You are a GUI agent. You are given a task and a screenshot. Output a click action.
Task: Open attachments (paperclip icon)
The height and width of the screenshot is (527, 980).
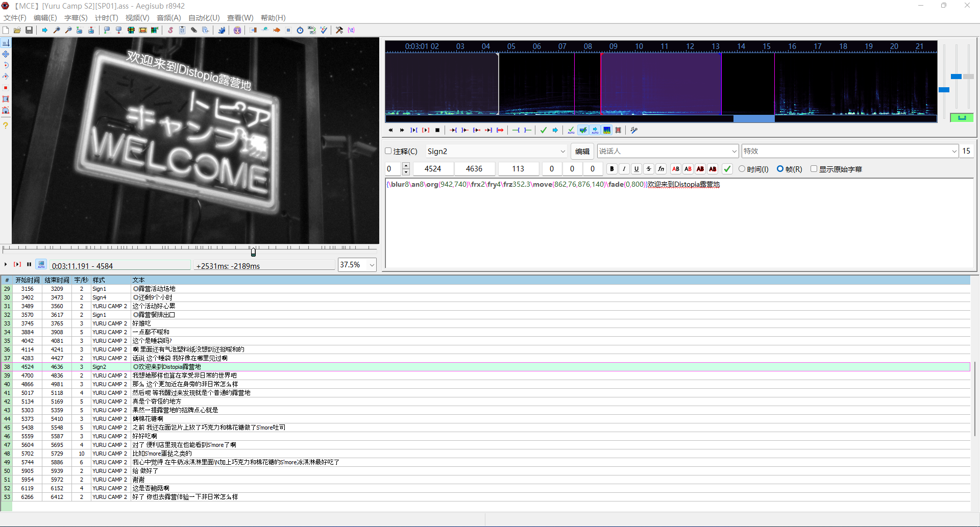(194, 30)
